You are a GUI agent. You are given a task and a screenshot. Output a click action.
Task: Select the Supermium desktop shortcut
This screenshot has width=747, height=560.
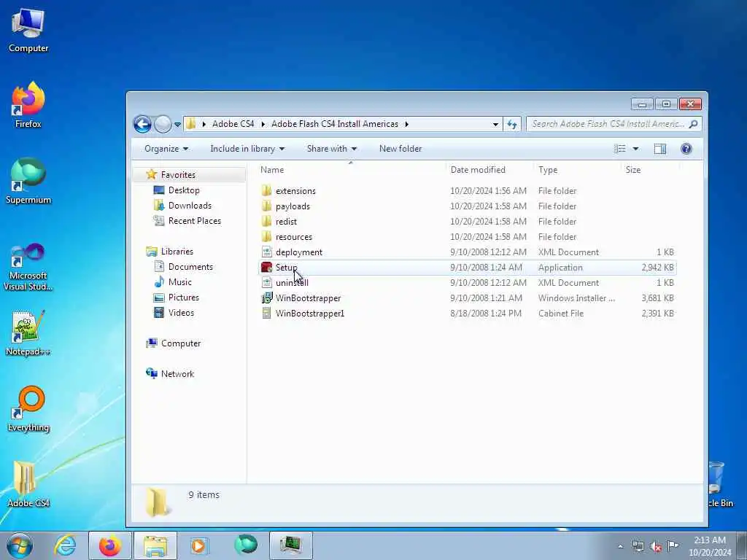(28, 182)
